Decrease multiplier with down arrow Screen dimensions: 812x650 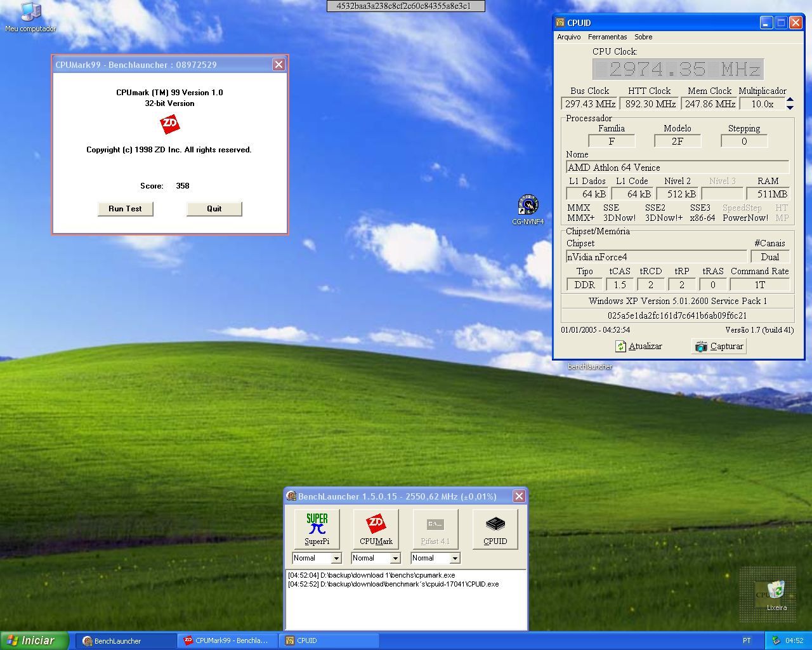(x=790, y=107)
